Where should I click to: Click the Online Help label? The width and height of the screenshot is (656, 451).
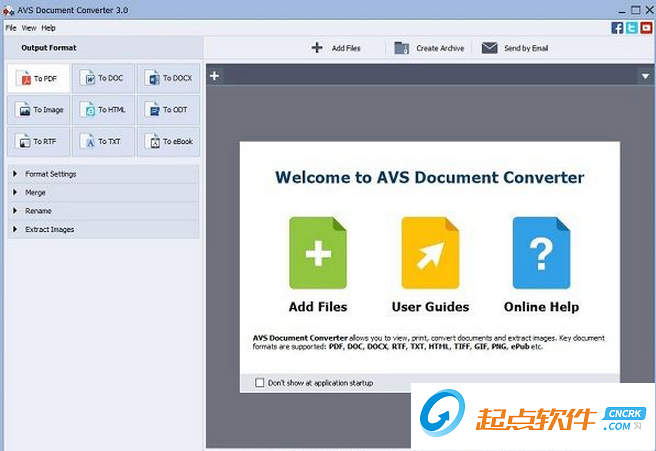click(x=541, y=307)
